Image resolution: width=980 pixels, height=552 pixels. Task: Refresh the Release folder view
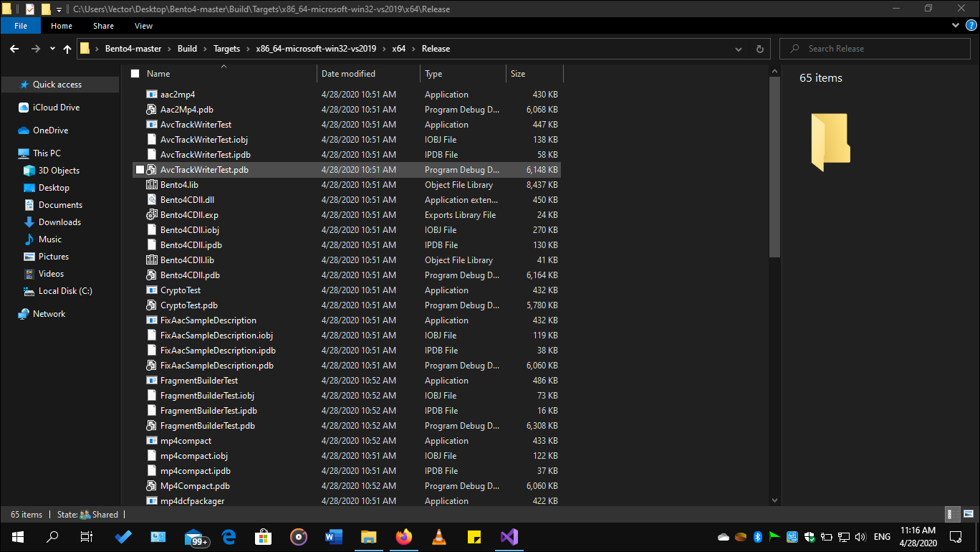[760, 49]
